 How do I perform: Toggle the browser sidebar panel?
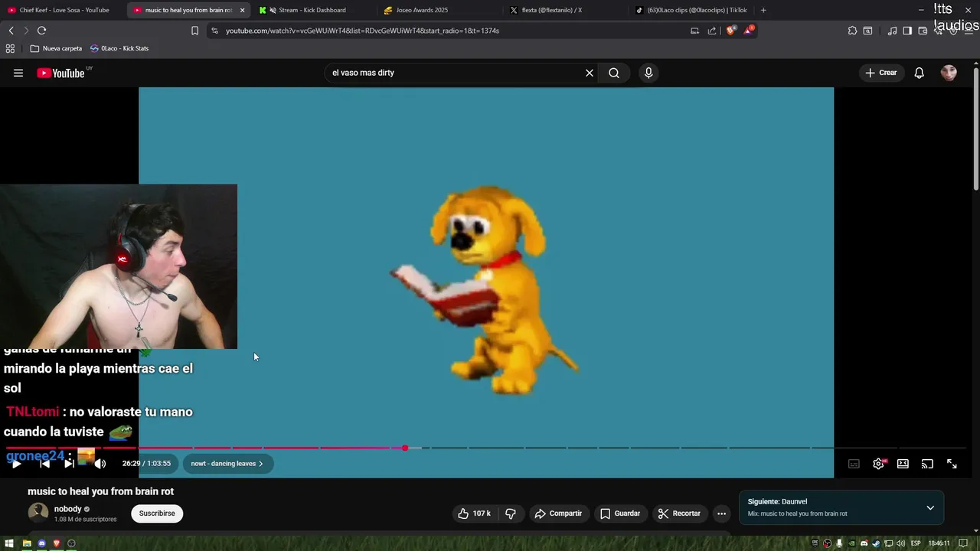(907, 31)
